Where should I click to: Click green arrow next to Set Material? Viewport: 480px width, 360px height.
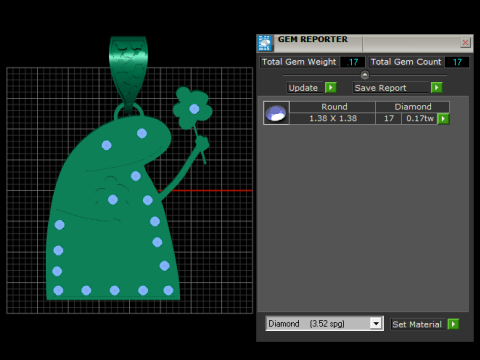[453, 324]
